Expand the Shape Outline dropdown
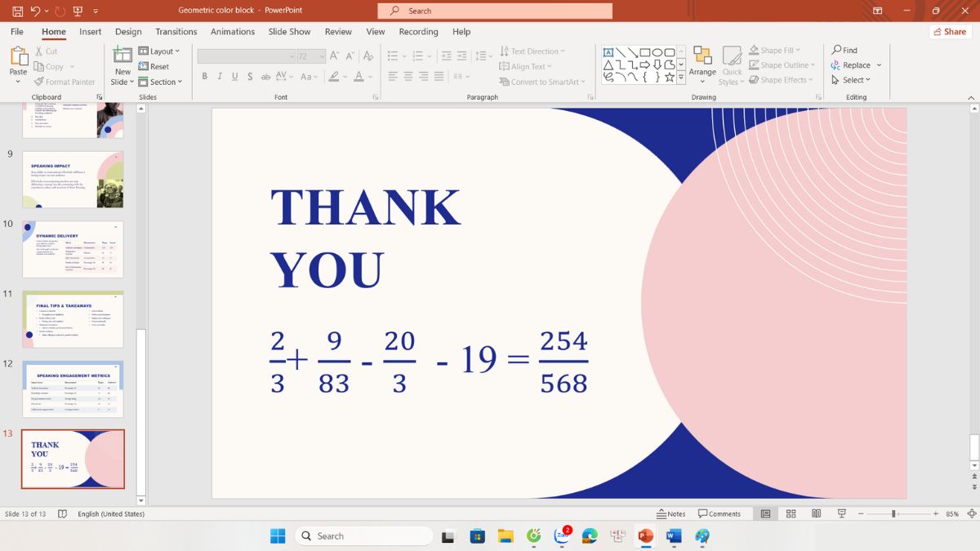 782,65
